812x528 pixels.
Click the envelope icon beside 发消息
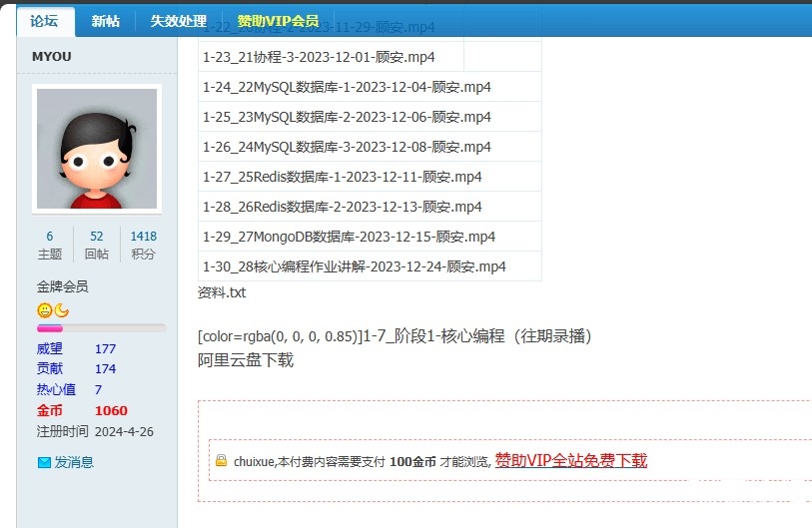pyautogui.click(x=44, y=462)
